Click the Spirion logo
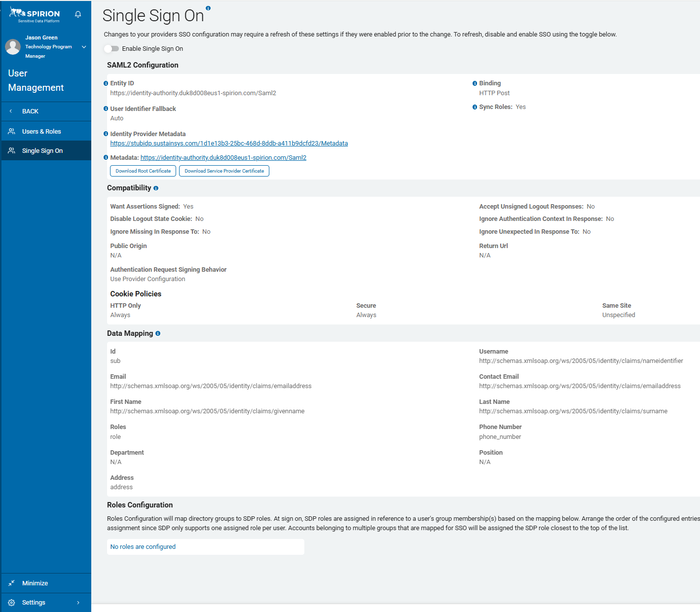The width and height of the screenshot is (700, 612). click(x=35, y=15)
